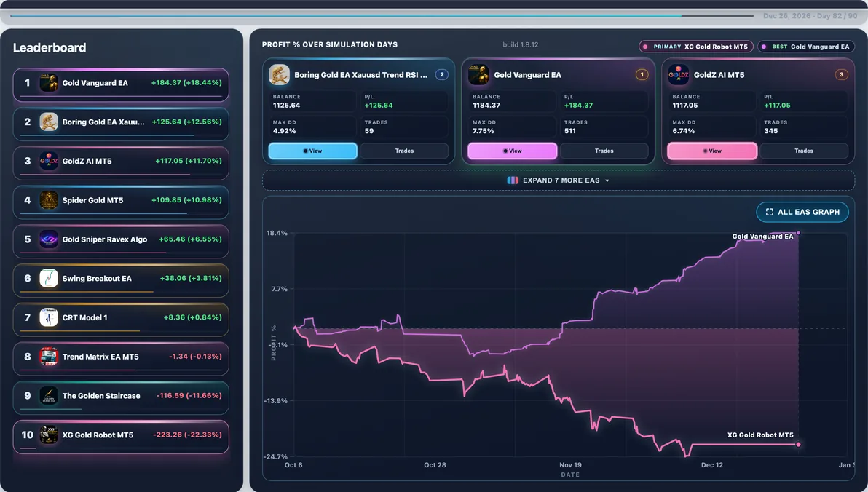Click the Trend Matrix EA MT5 avatar icon
The height and width of the screenshot is (492, 868).
(49, 357)
